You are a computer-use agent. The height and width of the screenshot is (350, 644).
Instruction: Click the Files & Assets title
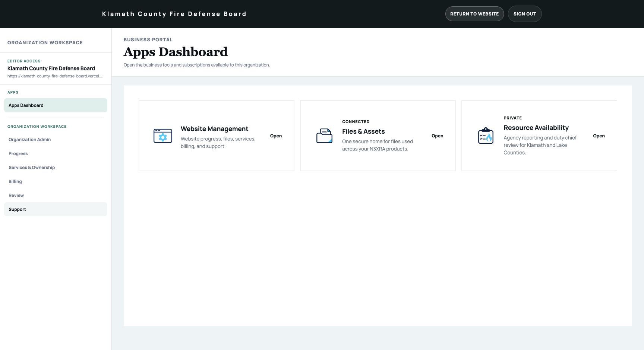[363, 131]
